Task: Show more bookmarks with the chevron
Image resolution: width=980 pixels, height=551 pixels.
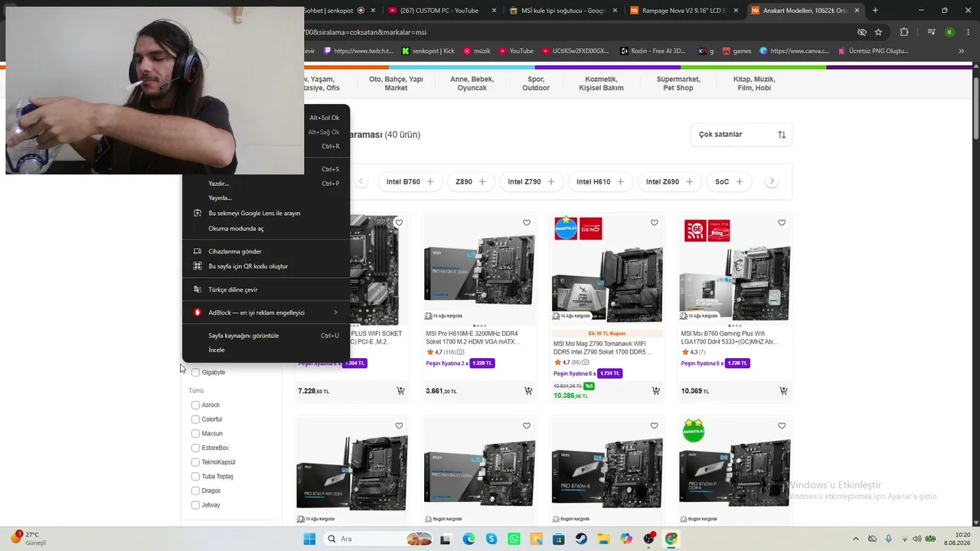Action: pyautogui.click(x=962, y=51)
